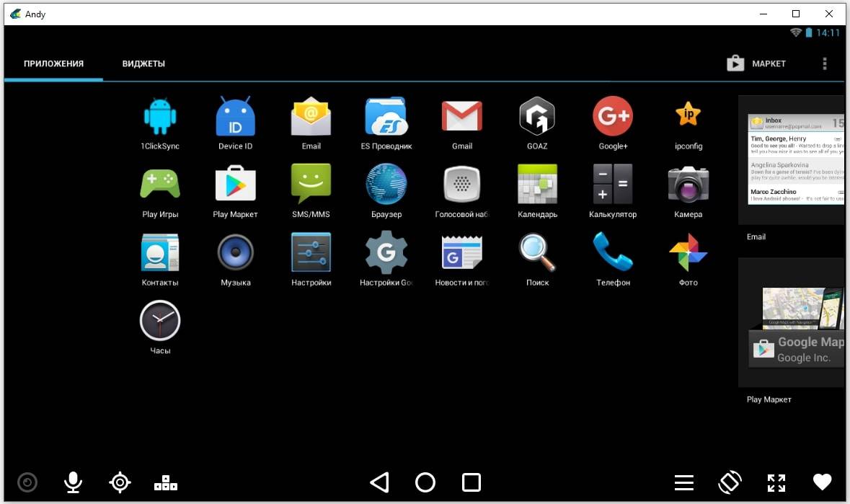Open the SMS/MMS messaging app
The height and width of the screenshot is (504, 850).
pyautogui.click(x=311, y=185)
